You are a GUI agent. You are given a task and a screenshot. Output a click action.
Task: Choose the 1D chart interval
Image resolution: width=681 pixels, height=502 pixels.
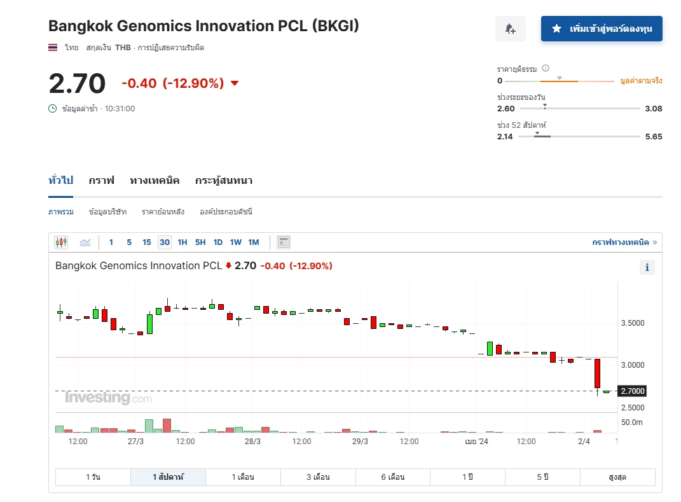click(x=218, y=242)
